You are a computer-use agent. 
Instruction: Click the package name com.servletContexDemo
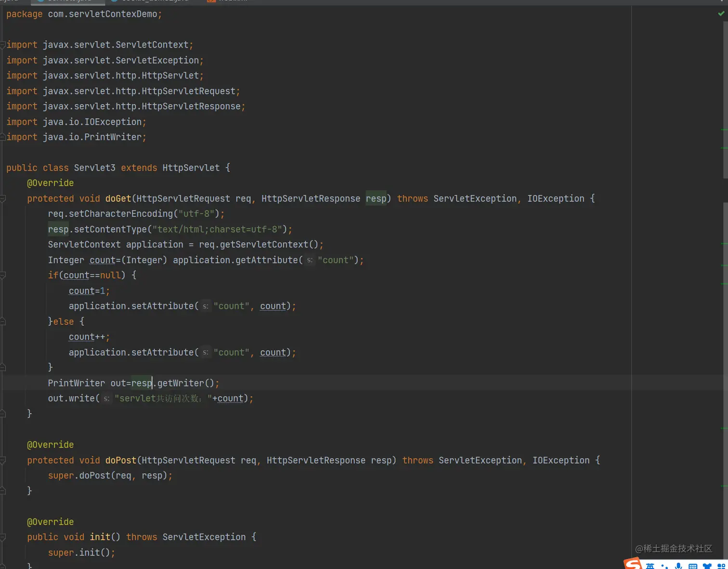pos(103,14)
